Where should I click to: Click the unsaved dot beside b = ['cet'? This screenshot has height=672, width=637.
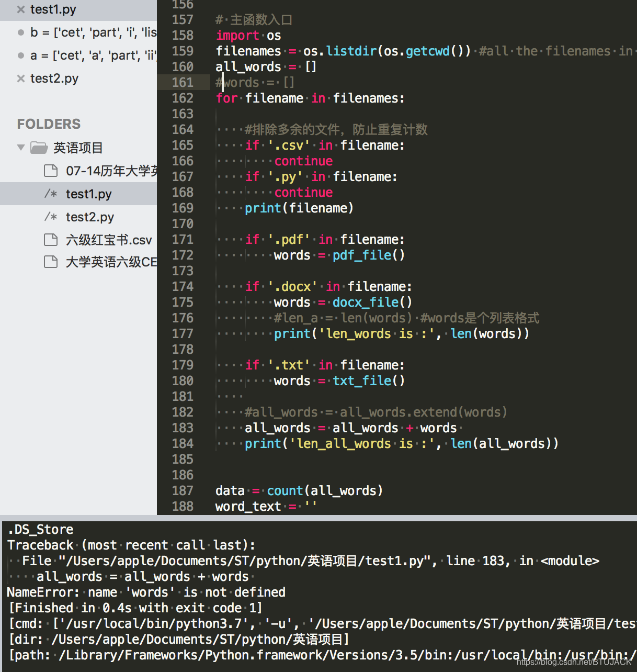tap(21, 32)
